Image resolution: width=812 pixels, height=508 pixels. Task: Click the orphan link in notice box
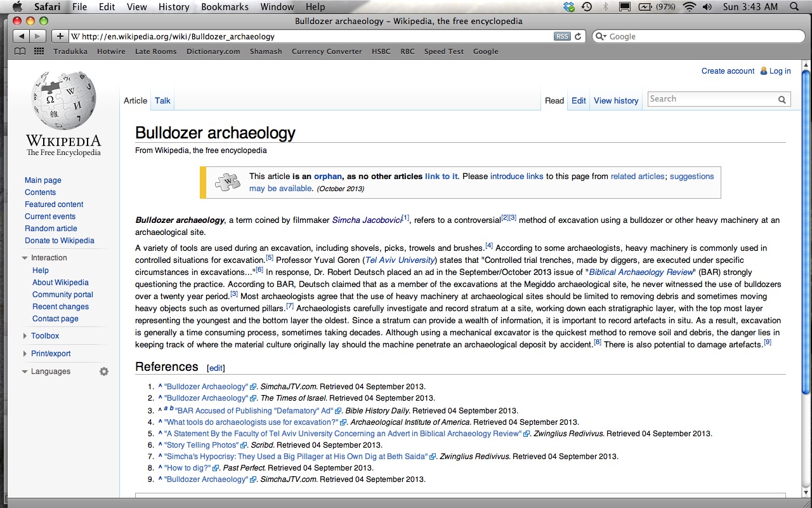tap(328, 177)
